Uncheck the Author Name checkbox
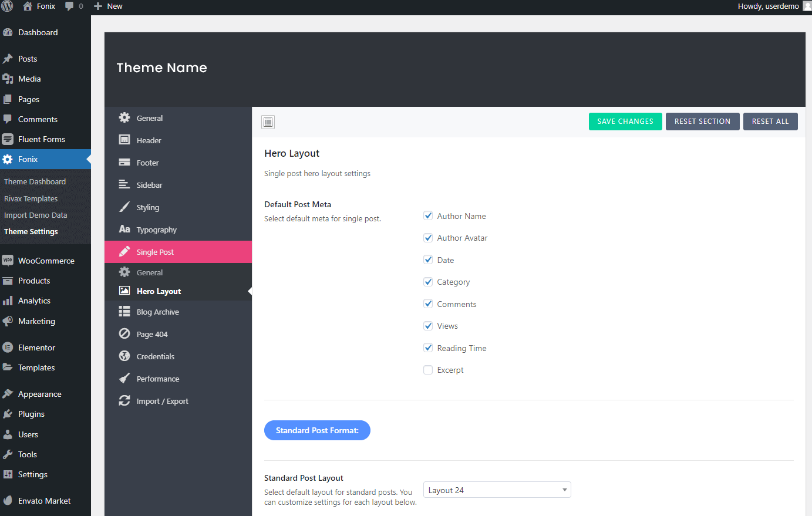This screenshot has height=516, width=812. click(x=428, y=216)
